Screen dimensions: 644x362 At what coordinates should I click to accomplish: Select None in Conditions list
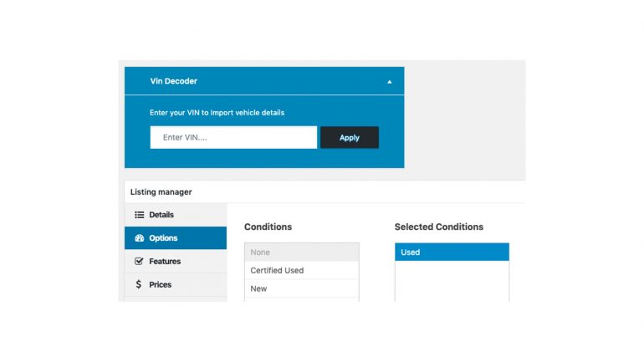pyautogui.click(x=302, y=252)
